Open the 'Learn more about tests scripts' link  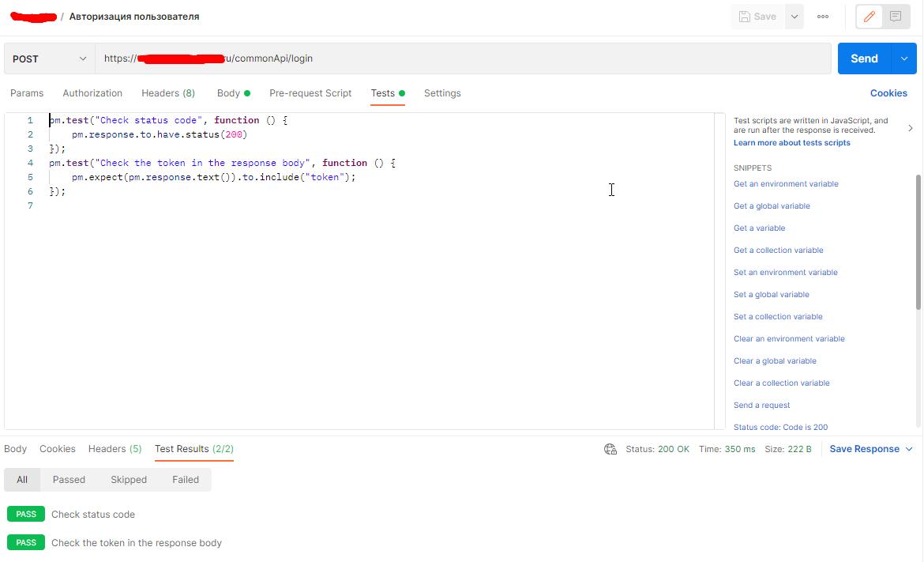[792, 142]
